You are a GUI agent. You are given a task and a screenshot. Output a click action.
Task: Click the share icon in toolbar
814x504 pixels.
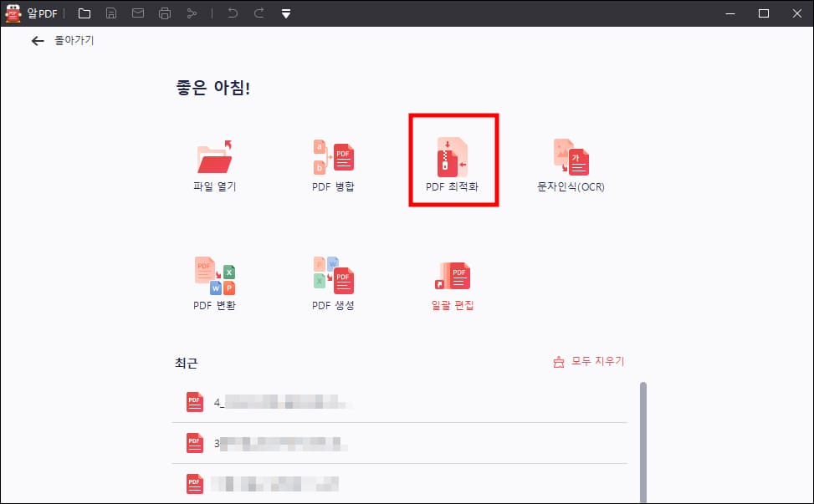pos(192,13)
